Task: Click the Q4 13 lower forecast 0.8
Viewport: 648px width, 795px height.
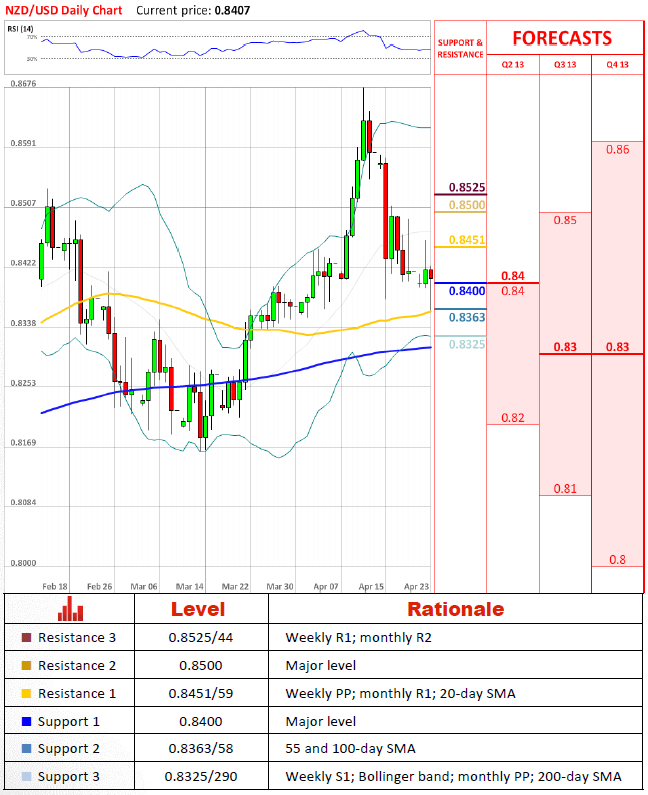Action: (617, 560)
